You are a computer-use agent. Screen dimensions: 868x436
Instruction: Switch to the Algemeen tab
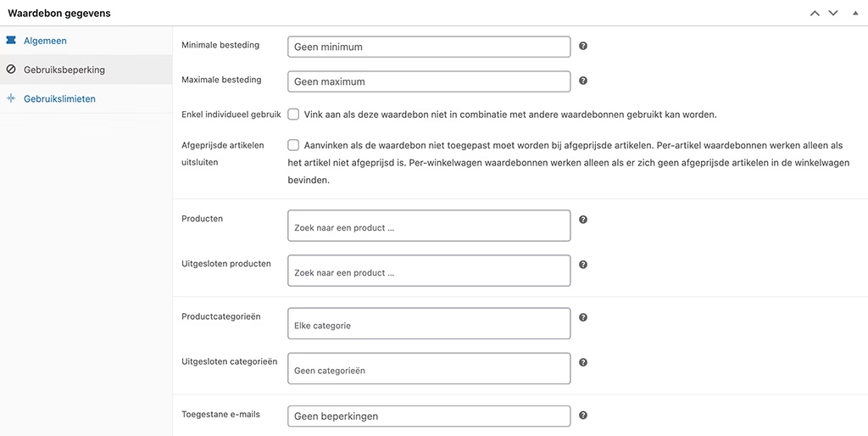pyautogui.click(x=46, y=41)
